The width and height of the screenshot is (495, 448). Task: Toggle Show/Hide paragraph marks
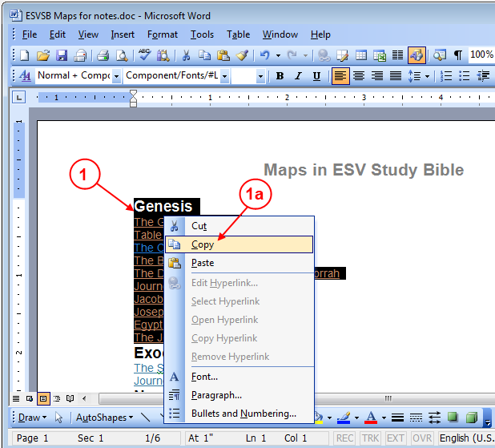coord(457,55)
